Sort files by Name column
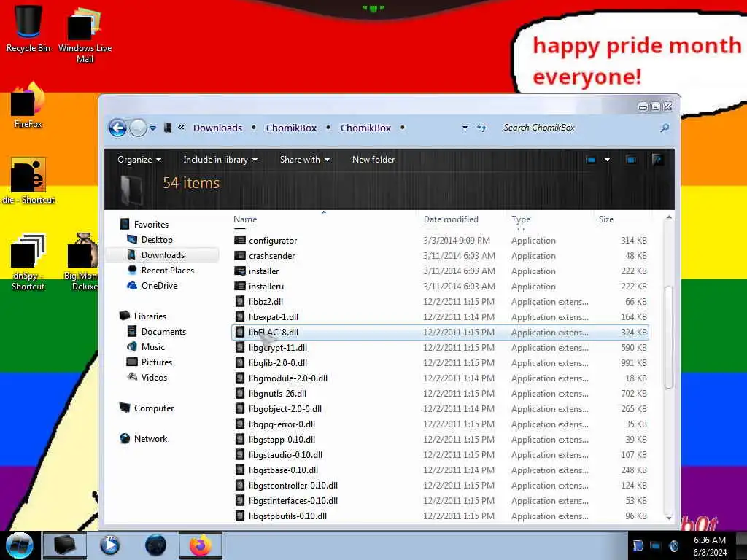This screenshot has height=560, width=747. (x=245, y=219)
